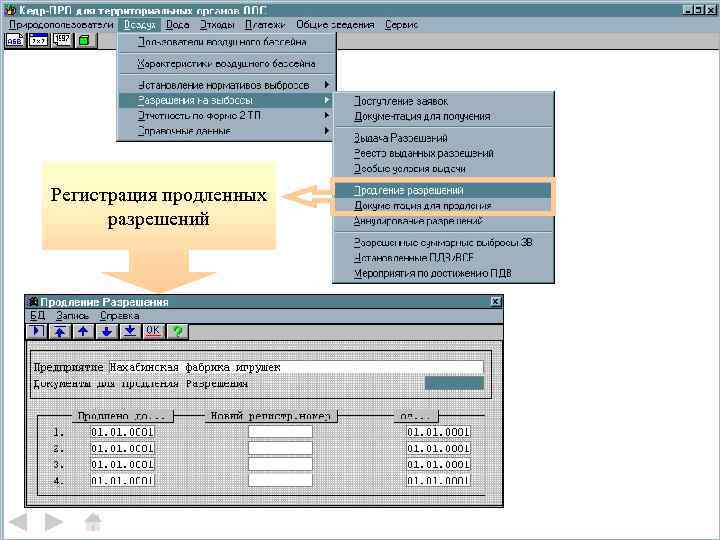Open Запись menu in Продление Разрешения window
The width and height of the screenshot is (720, 540).
72,316
